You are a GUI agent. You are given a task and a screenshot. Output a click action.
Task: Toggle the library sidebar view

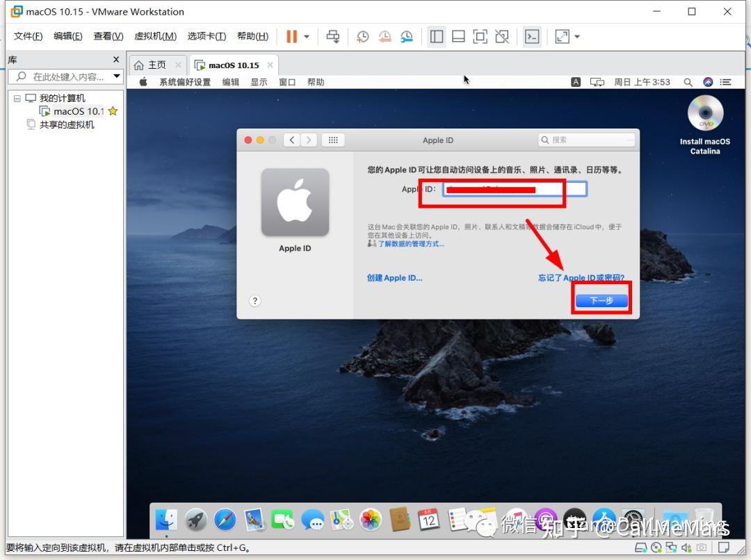coord(436,36)
